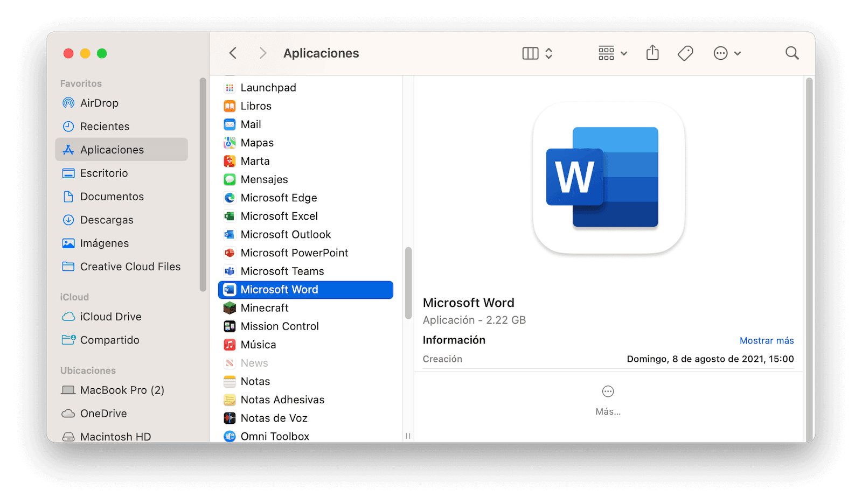Open Microsoft Excel from the app list
Viewport: 862px width, 504px height.
point(279,216)
